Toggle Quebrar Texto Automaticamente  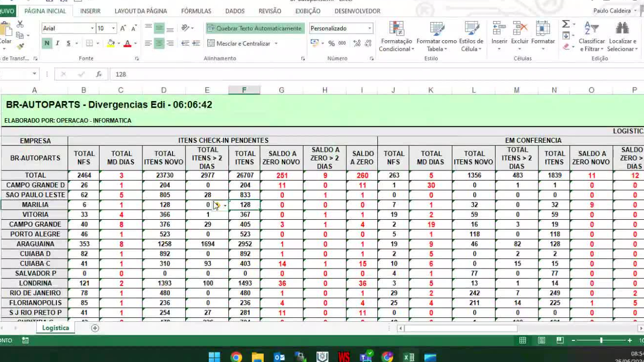click(x=255, y=28)
